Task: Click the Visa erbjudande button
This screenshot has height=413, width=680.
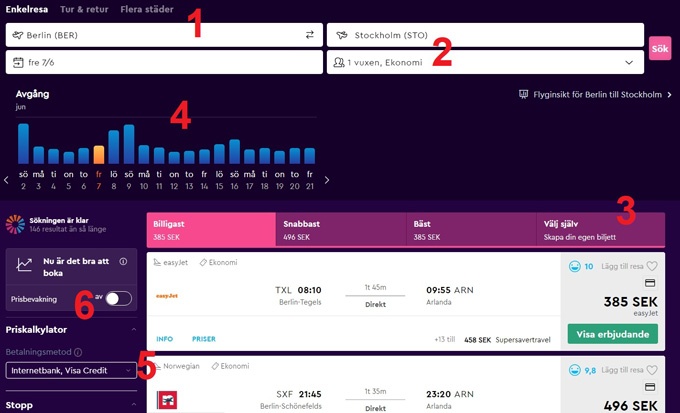Action: click(612, 334)
